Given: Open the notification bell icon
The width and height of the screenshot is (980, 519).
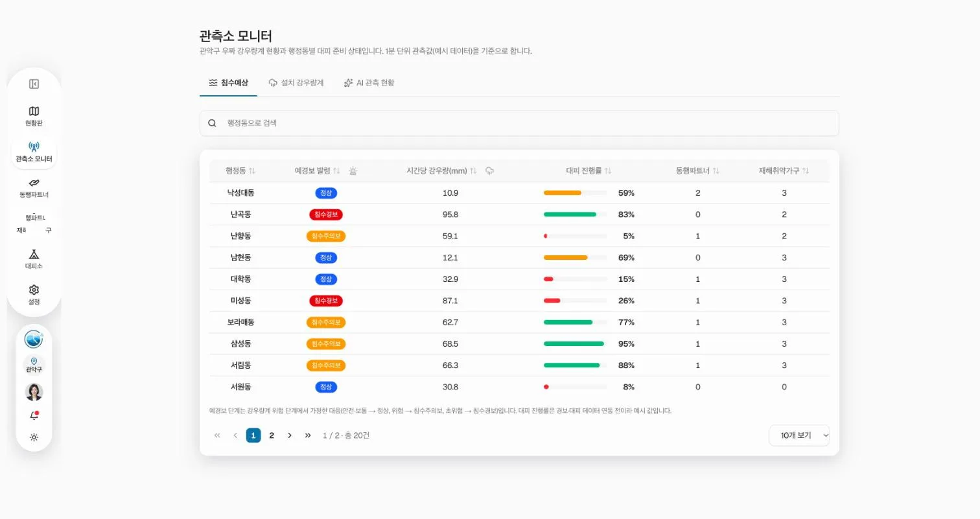Looking at the screenshot, I should tap(34, 416).
